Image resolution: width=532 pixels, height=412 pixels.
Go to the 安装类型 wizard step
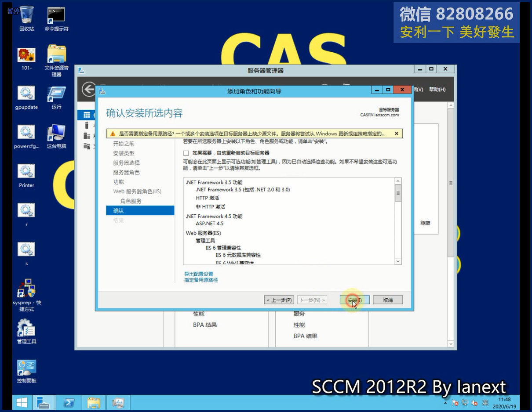(x=124, y=153)
